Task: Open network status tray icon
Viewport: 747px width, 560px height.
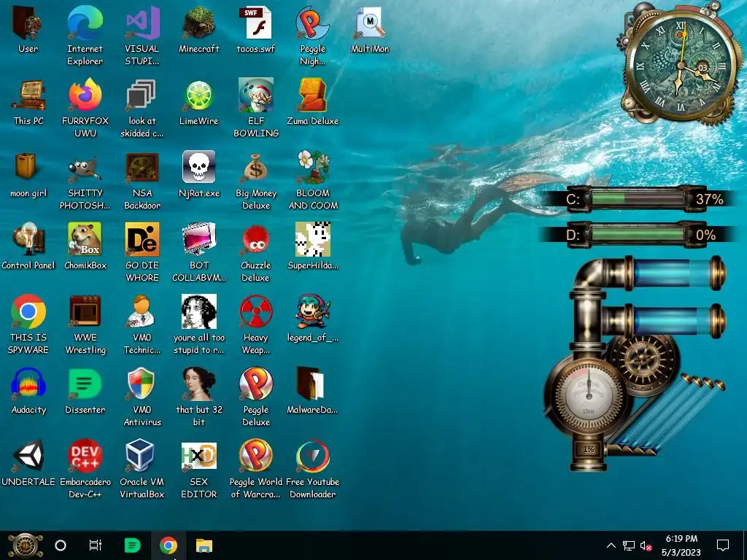Action: click(629, 545)
